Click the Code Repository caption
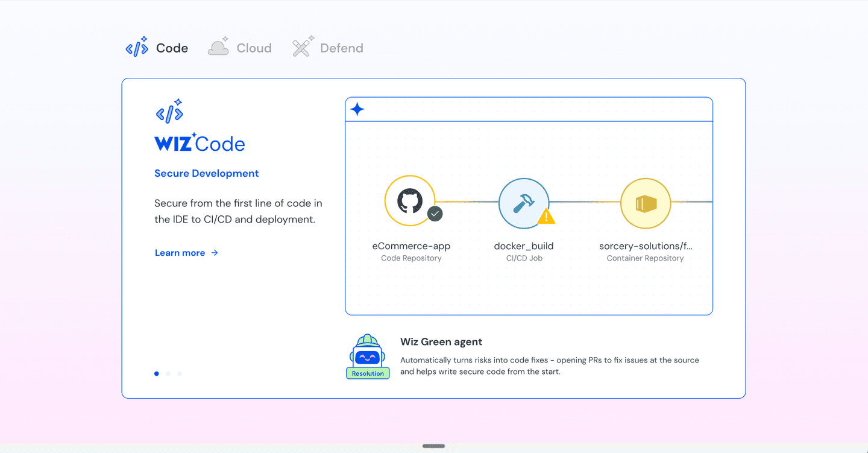868x453 pixels. [x=411, y=258]
